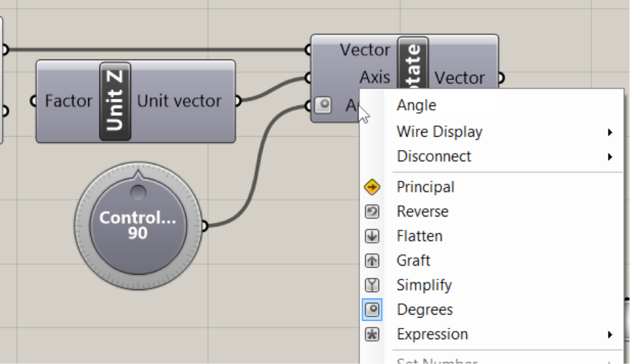Click the Graft up-arrow icon
The image size is (630, 364).
pyautogui.click(x=372, y=261)
